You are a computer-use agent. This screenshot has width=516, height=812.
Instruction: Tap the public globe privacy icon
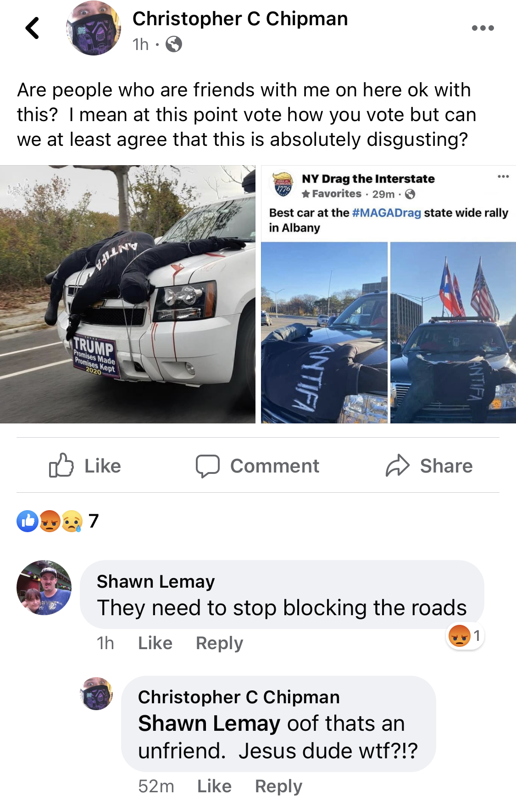pyautogui.click(x=174, y=44)
